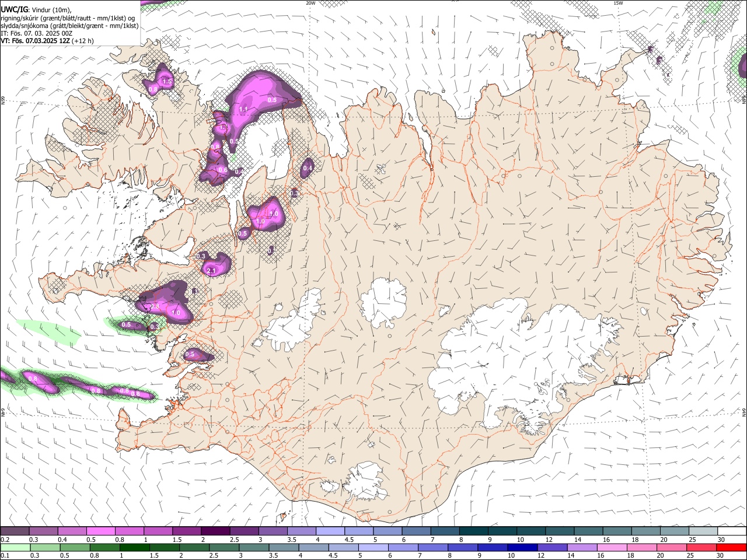The image size is (747, 560).
Task: Click the 'VT: Fös. 07.03.2025 12Z' valid time
Action: (x=34, y=41)
